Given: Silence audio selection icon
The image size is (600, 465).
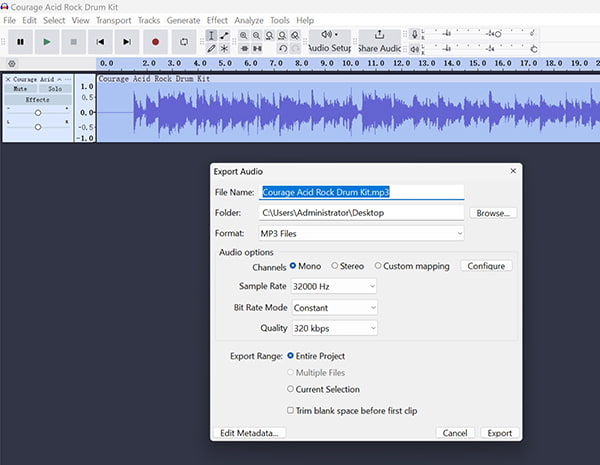Looking at the screenshot, I should pos(257,49).
